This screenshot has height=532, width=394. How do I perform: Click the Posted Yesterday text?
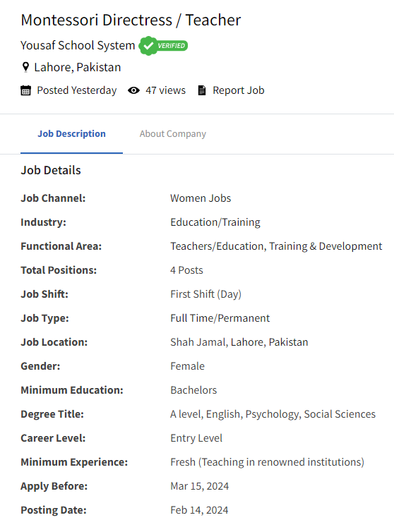pos(77,90)
